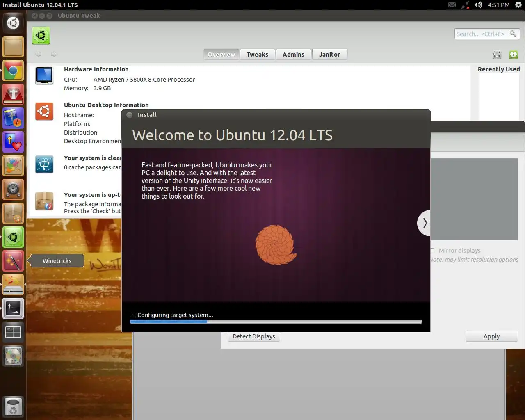
Task: Switch to the Admins tab
Action: click(294, 55)
